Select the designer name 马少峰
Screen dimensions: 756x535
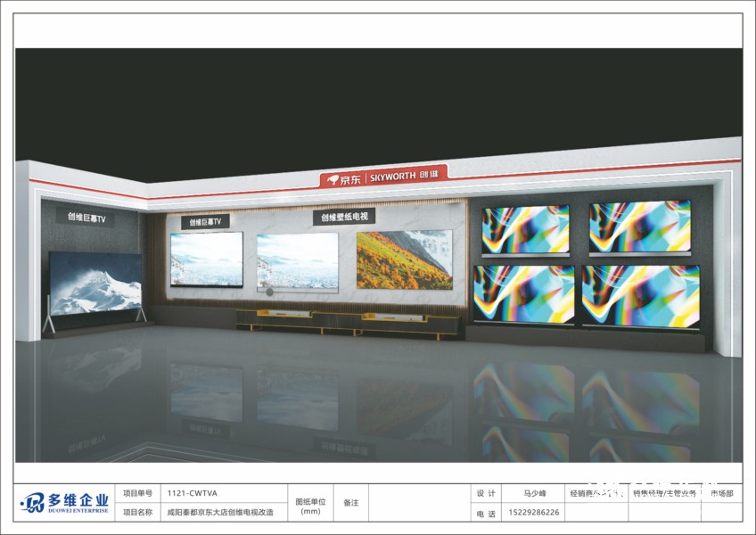[x=535, y=493]
